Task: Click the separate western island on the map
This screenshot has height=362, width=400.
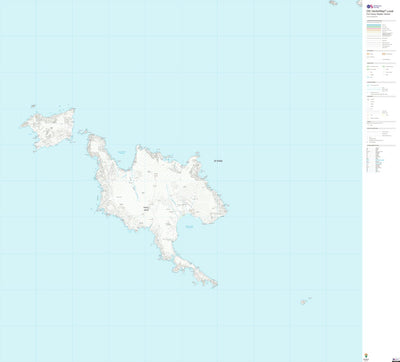Action: tap(49, 129)
